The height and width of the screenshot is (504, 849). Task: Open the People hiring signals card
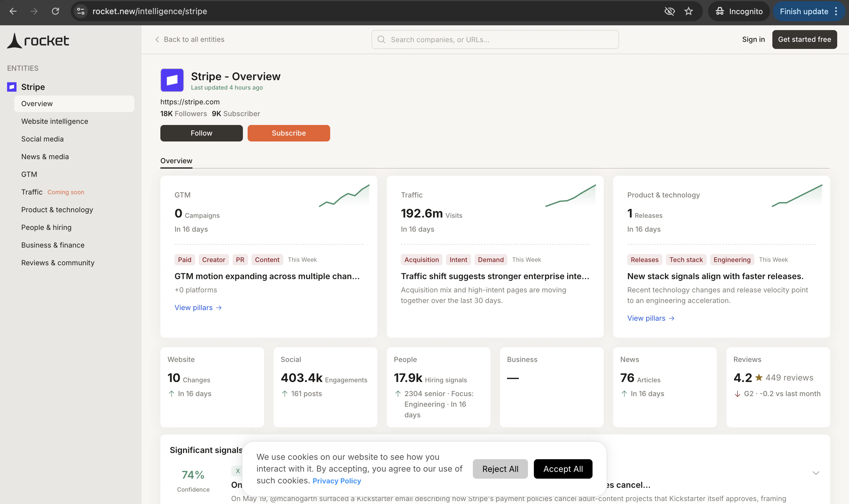[x=438, y=387]
